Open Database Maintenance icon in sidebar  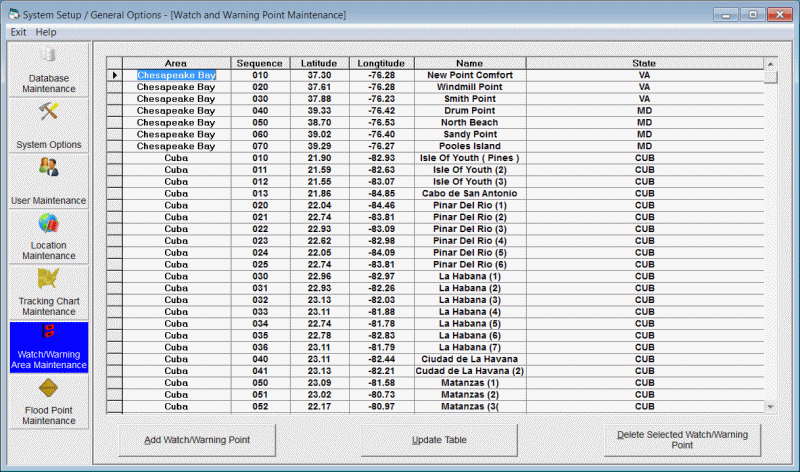pyautogui.click(x=48, y=55)
